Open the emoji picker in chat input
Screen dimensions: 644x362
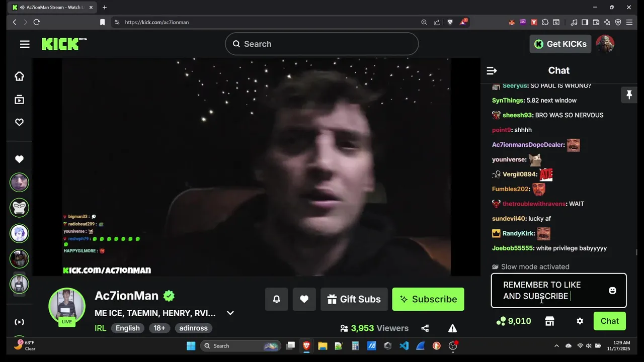612,291
